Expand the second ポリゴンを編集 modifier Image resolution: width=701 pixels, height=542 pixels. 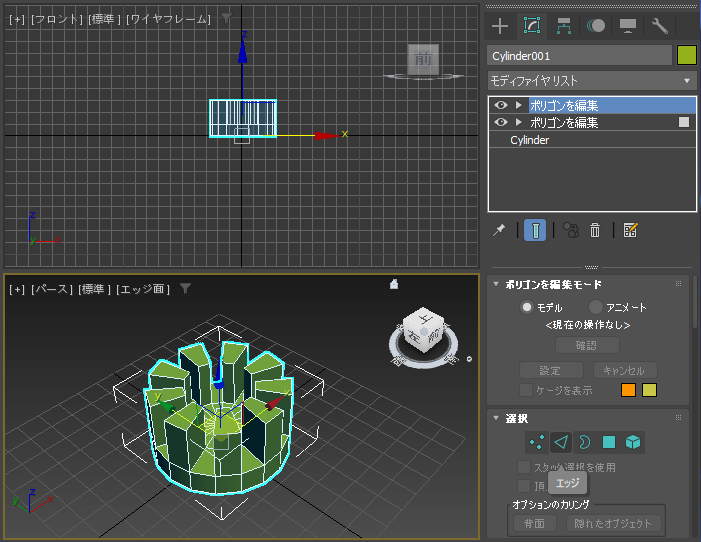[519, 122]
